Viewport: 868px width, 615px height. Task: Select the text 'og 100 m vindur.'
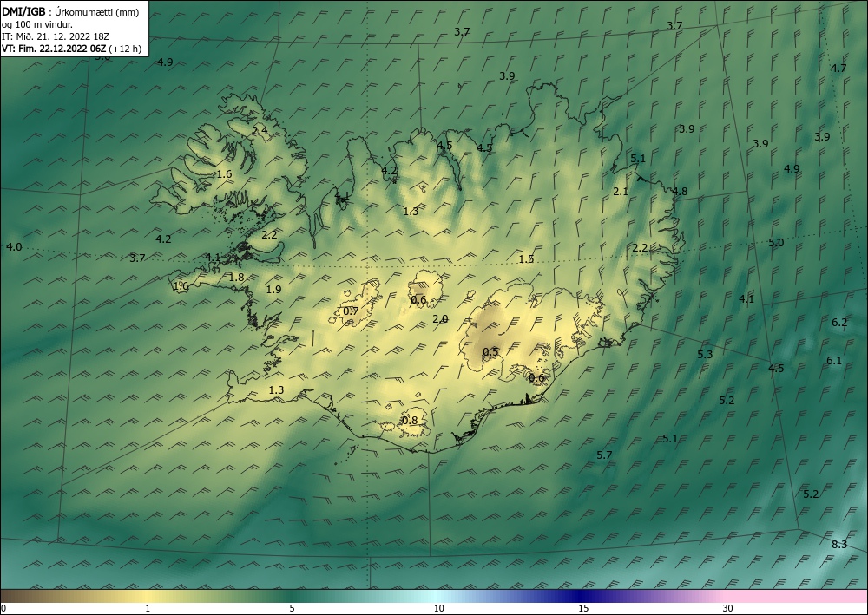[x=37, y=24]
